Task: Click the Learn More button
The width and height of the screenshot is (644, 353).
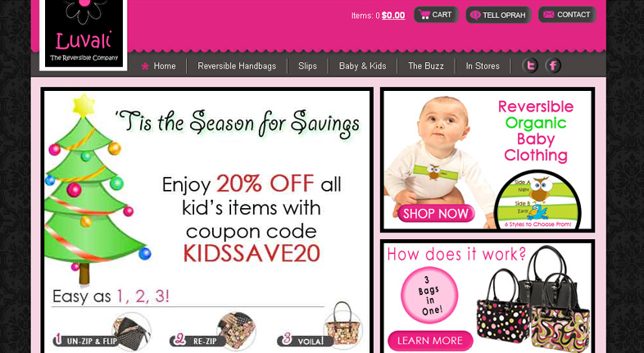Action: (x=430, y=341)
